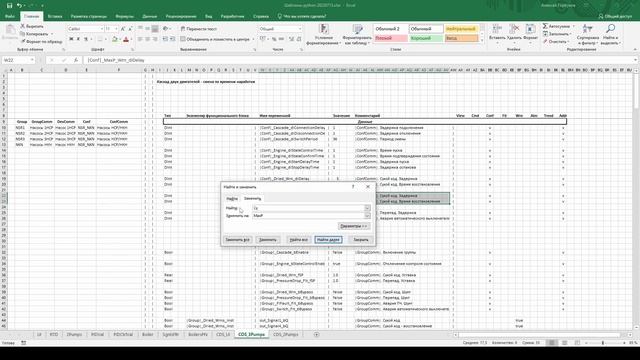Viewport: 640px width, 360px height.
Task: Click the Заменить все button
Action: click(238, 240)
